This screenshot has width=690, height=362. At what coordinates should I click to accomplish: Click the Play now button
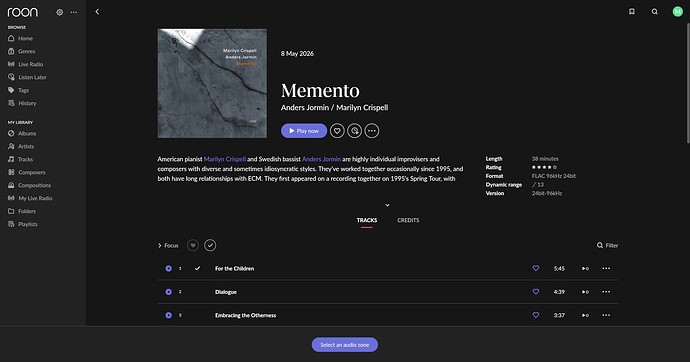point(304,131)
